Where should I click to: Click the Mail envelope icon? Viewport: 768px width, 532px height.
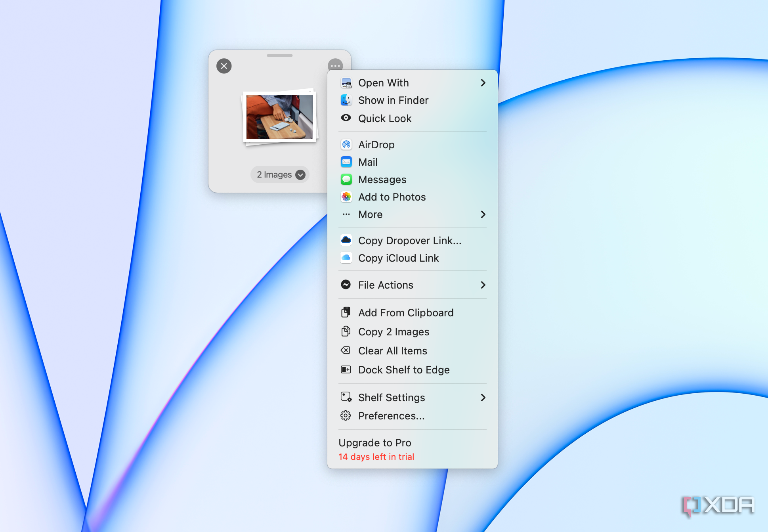[x=346, y=162]
